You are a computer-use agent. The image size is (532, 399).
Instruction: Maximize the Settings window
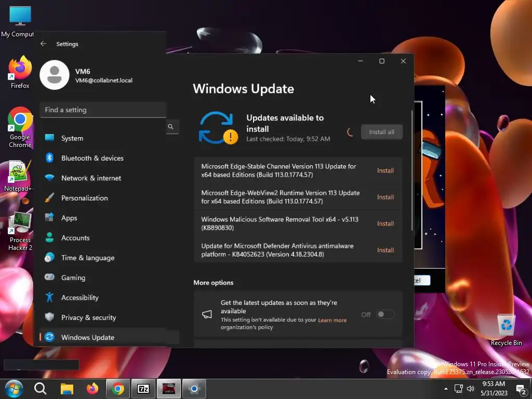point(382,61)
